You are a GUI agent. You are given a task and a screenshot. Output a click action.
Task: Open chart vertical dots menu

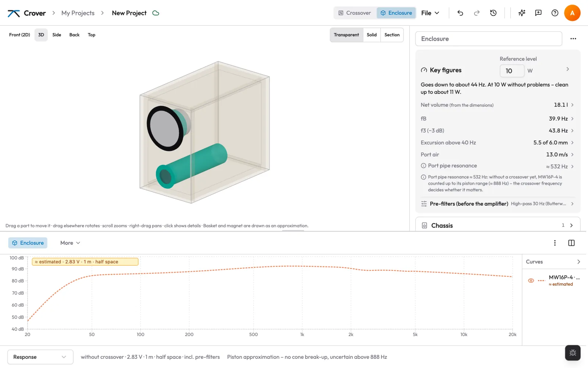(555, 243)
